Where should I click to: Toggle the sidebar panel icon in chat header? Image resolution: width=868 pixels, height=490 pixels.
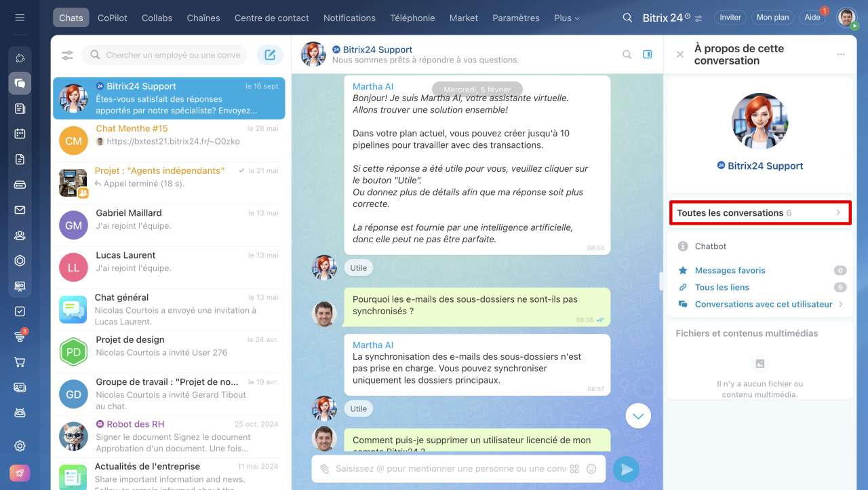point(648,54)
